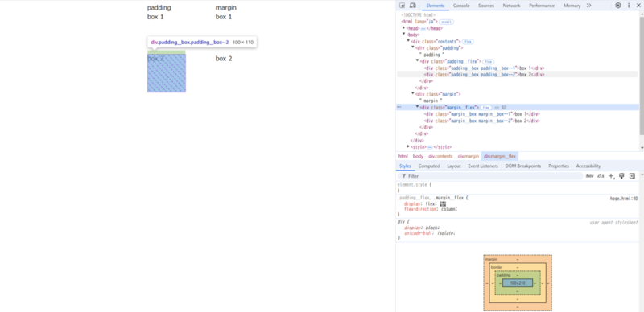Expand collapsed head contents ellipsis badge
644x312 pixels.
[423, 28]
